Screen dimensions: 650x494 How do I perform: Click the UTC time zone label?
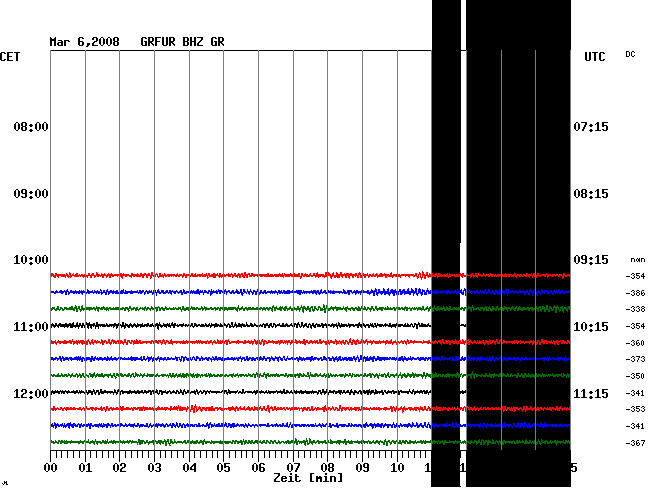(595, 57)
